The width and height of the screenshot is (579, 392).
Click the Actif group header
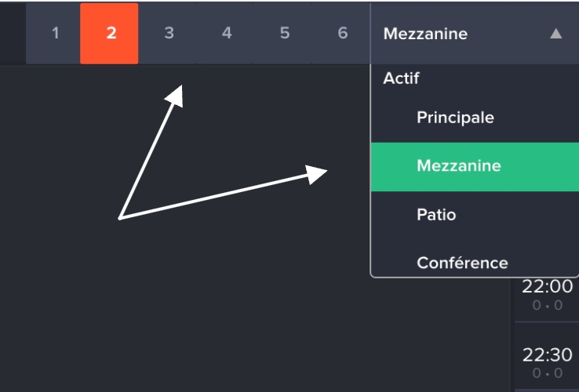402,78
